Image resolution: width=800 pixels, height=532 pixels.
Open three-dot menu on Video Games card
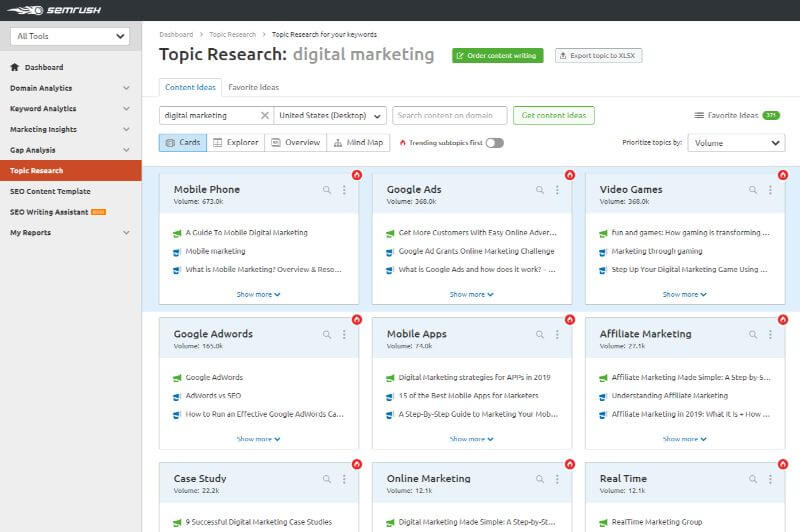click(770, 190)
